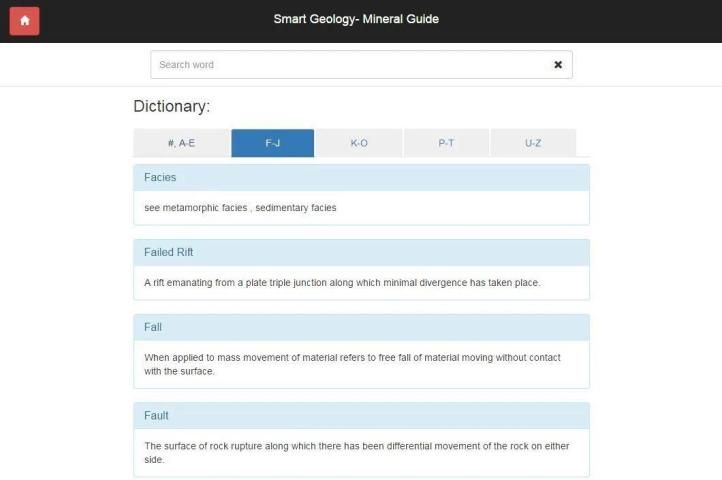
Task: Click the Search word input field
Action: pyautogui.click(x=350, y=65)
